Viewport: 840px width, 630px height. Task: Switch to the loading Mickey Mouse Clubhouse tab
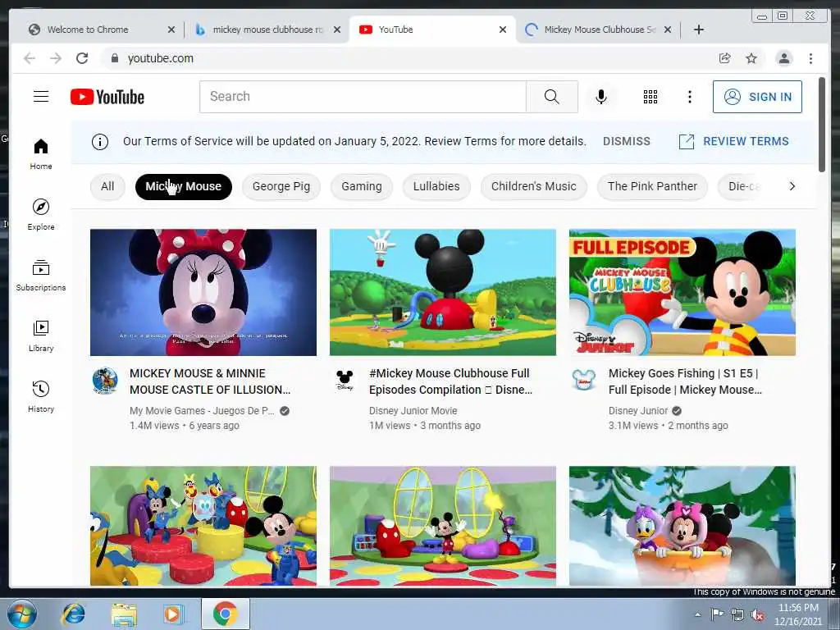tap(597, 30)
